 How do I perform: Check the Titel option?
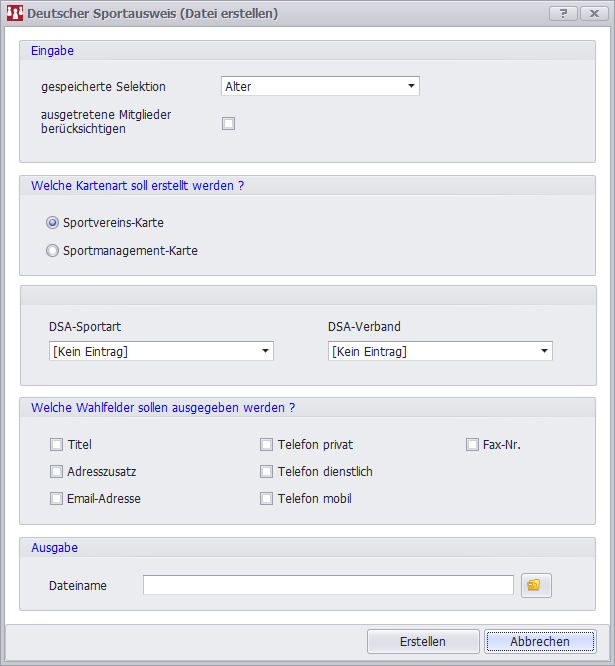pos(56,445)
